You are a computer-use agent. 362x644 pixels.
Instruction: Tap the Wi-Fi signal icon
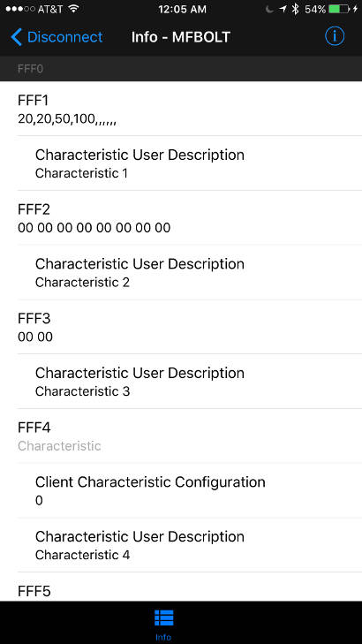coord(73,9)
